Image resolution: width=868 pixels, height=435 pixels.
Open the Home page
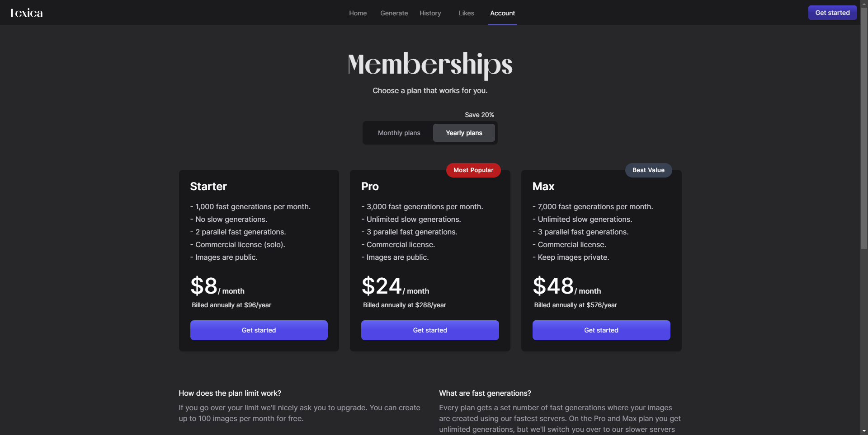[358, 13]
